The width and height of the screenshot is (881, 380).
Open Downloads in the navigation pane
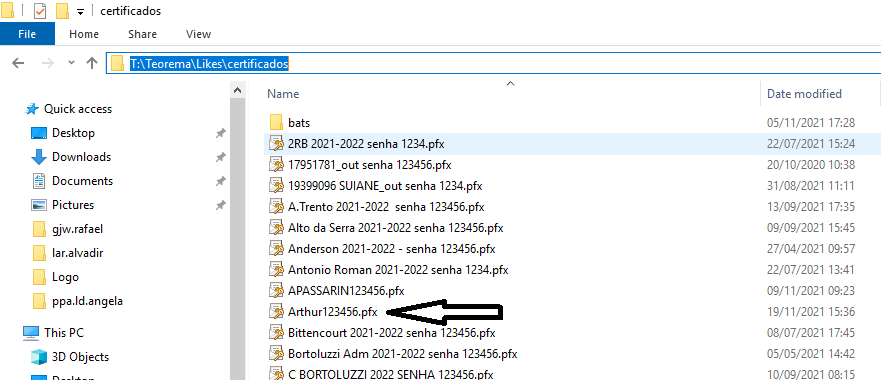pos(81,157)
